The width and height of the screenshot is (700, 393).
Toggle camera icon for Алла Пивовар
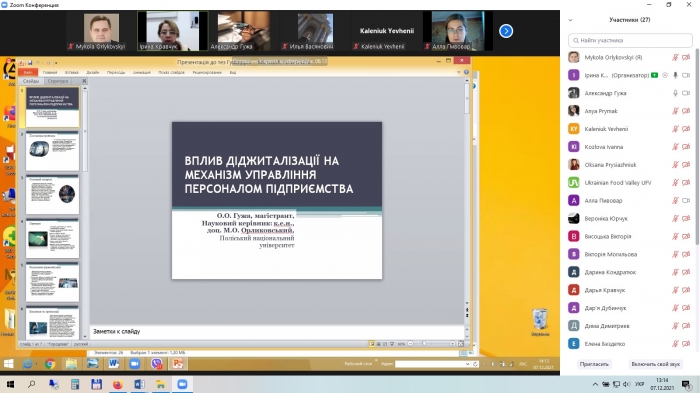click(x=686, y=201)
